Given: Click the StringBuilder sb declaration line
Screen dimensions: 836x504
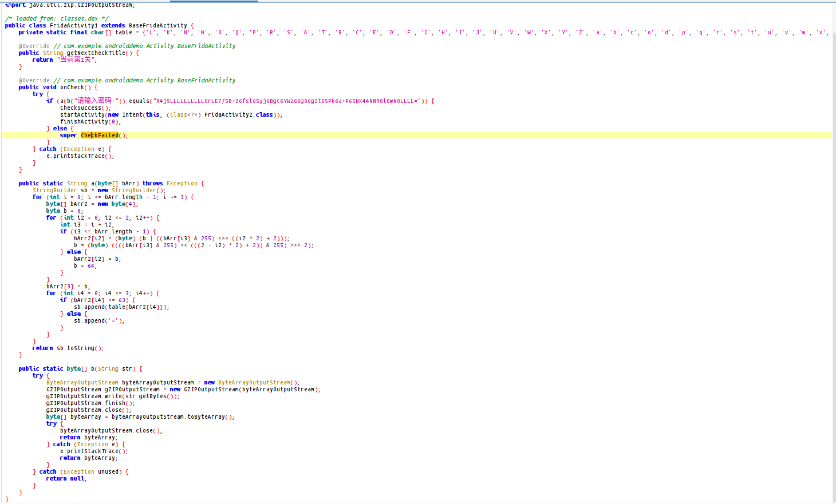Looking at the screenshot, I should click(98, 191).
